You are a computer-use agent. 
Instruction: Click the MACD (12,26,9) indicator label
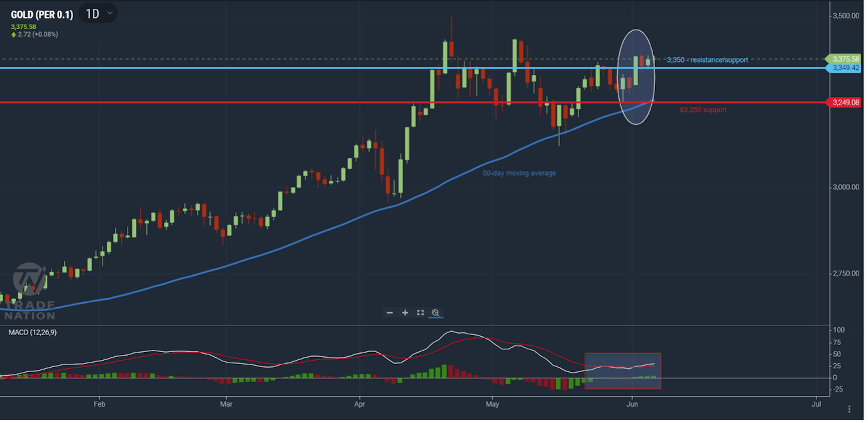coord(33,332)
